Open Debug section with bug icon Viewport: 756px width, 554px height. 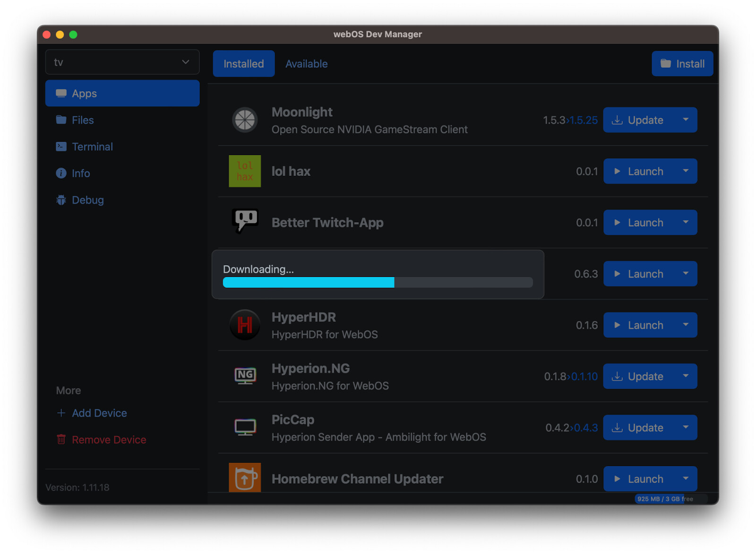[87, 200]
